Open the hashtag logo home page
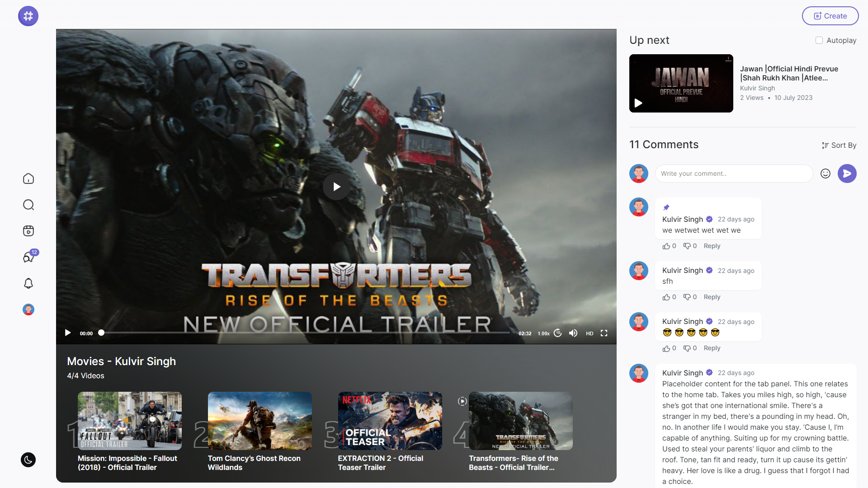 pyautogui.click(x=28, y=16)
